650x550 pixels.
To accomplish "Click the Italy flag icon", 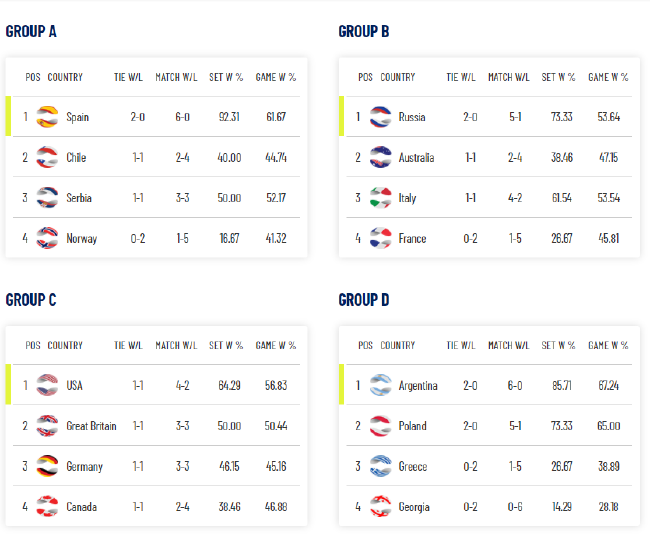I will [380, 198].
